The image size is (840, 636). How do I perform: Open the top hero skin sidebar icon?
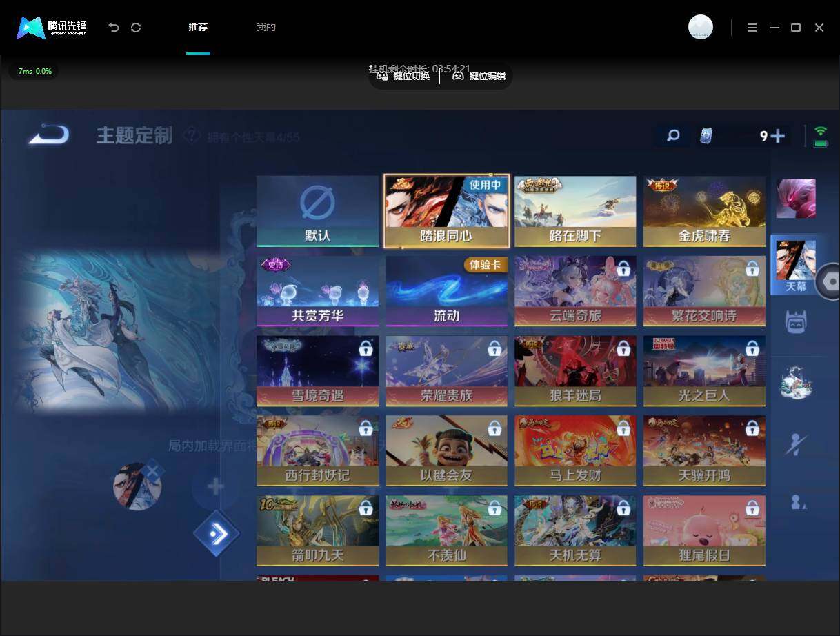point(796,198)
